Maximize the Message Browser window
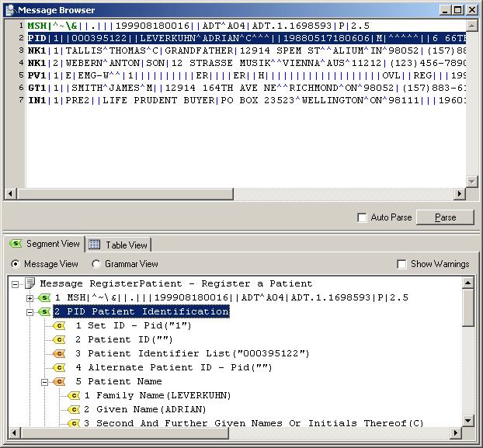This screenshot has width=483, height=448. pyautogui.click(x=457, y=10)
